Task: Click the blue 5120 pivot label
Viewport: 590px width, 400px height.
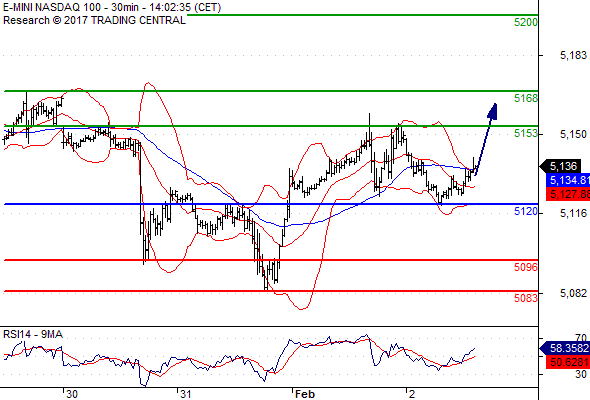Action: pos(526,211)
